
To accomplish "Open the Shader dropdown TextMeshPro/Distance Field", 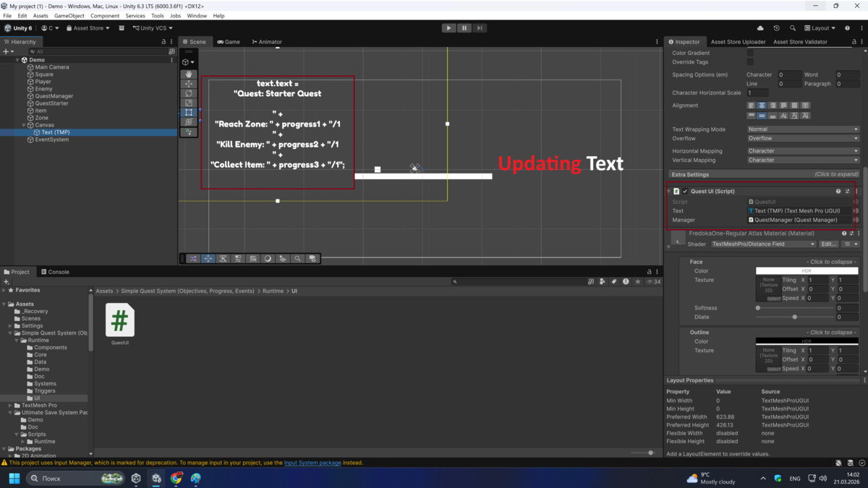I will [x=763, y=244].
